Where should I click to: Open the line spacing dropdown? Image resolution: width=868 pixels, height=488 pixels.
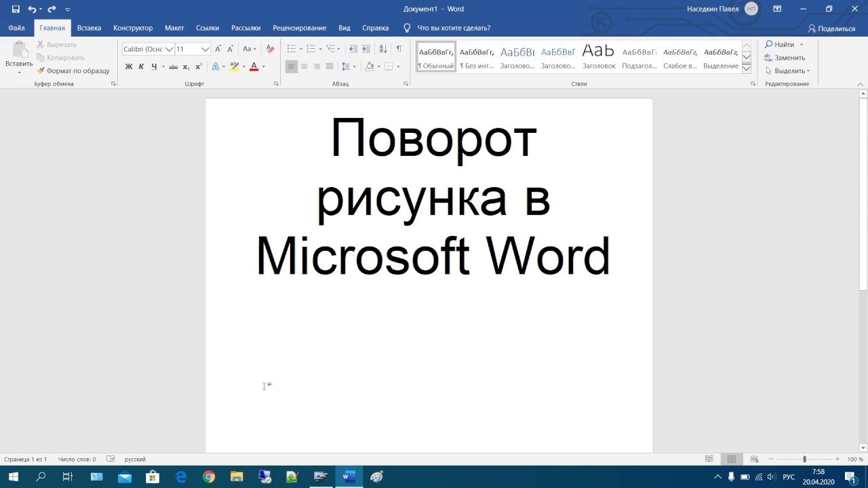click(x=349, y=66)
